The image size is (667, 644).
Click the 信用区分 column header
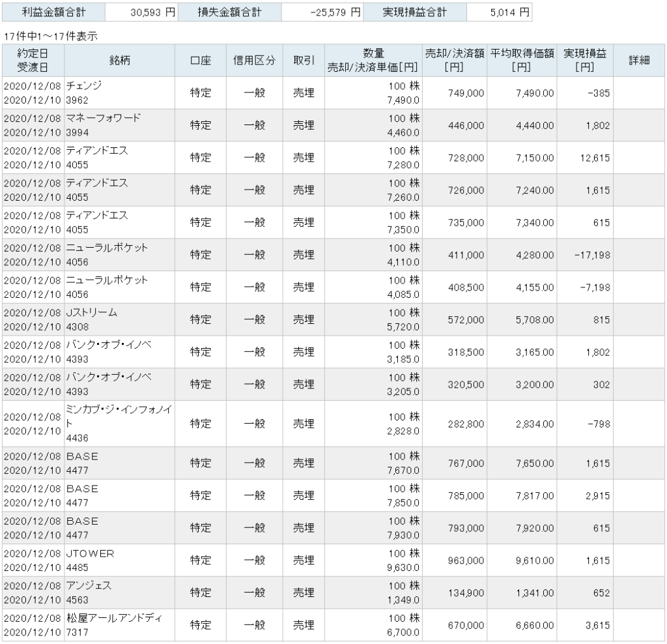pyautogui.click(x=255, y=61)
